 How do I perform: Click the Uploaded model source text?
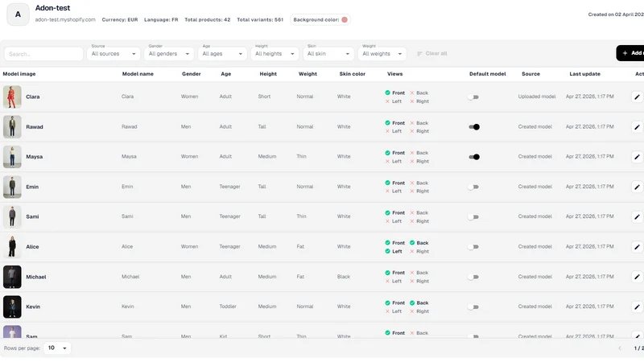point(537,97)
